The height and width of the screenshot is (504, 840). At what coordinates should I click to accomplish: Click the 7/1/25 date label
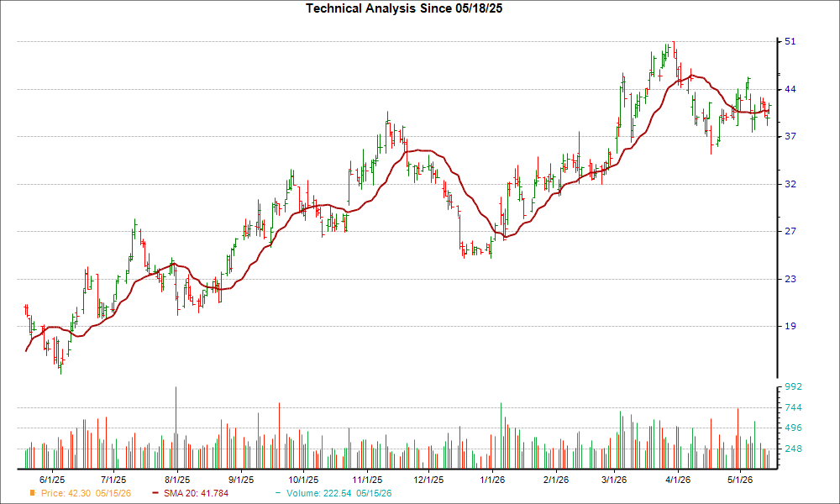[x=113, y=480]
